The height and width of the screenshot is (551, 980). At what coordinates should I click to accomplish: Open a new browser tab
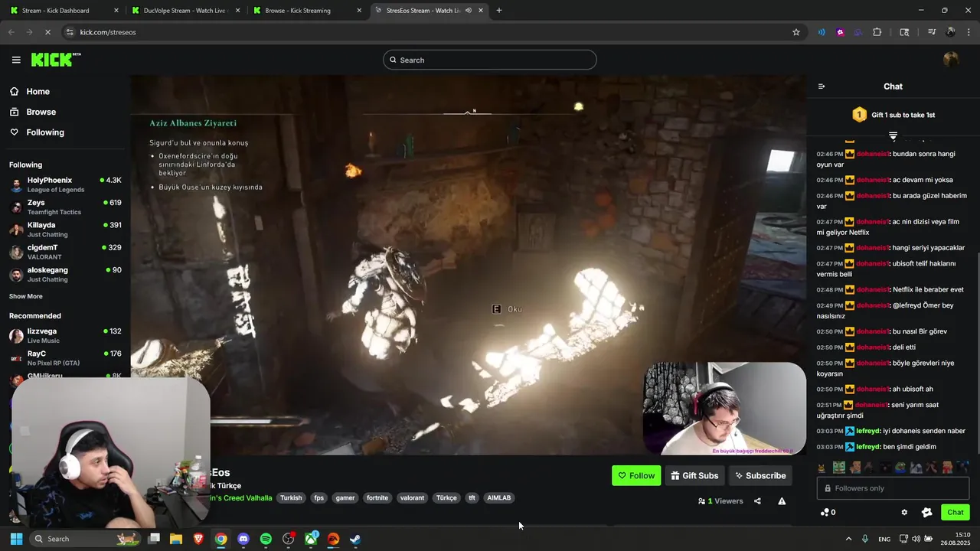[x=499, y=11]
